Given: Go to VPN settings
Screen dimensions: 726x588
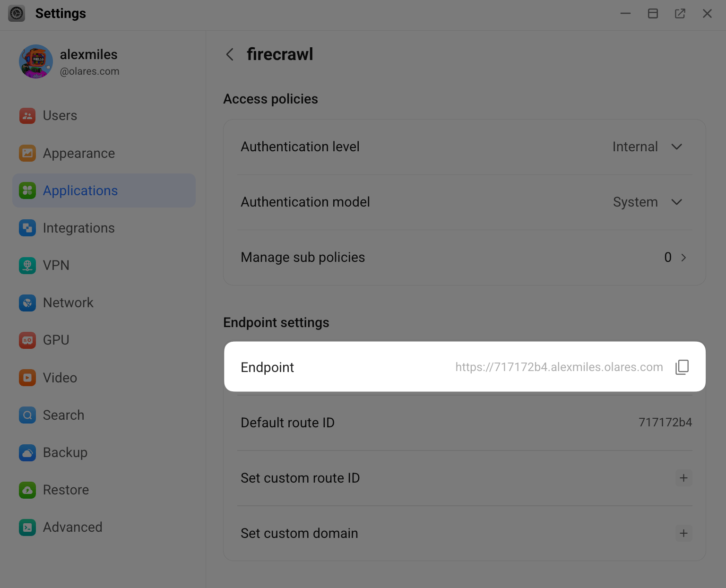Looking at the screenshot, I should pyautogui.click(x=104, y=265).
